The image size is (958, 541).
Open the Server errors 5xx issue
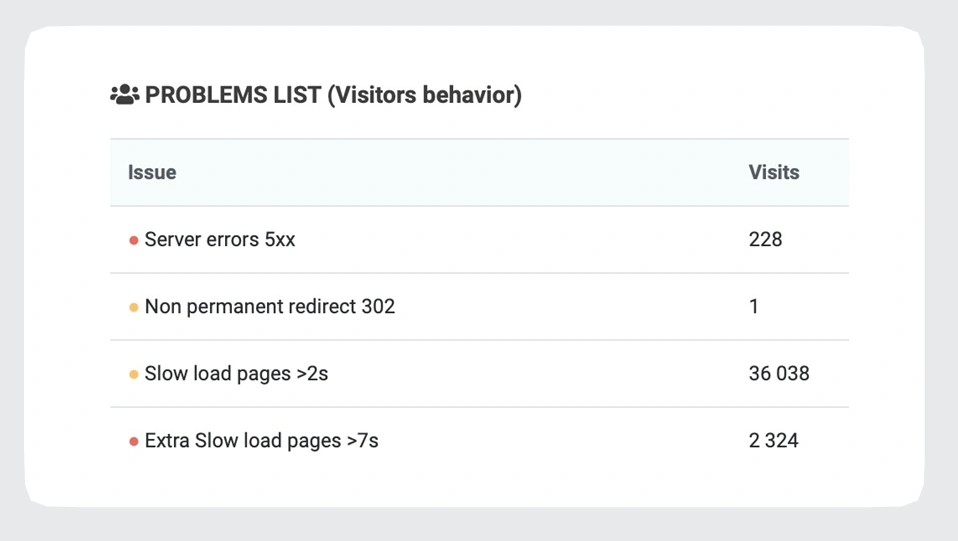pos(220,240)
